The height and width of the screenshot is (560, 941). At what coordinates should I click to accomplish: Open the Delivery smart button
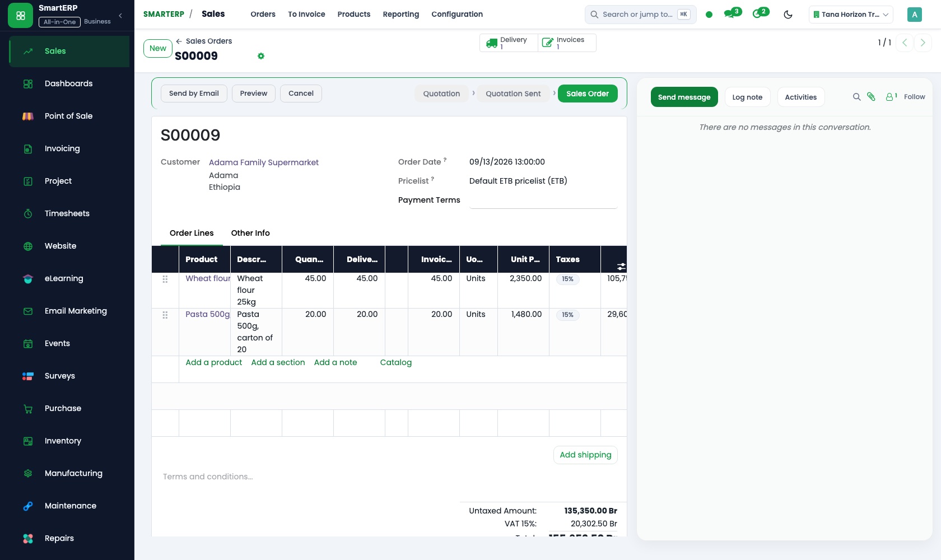pos(509,43)
